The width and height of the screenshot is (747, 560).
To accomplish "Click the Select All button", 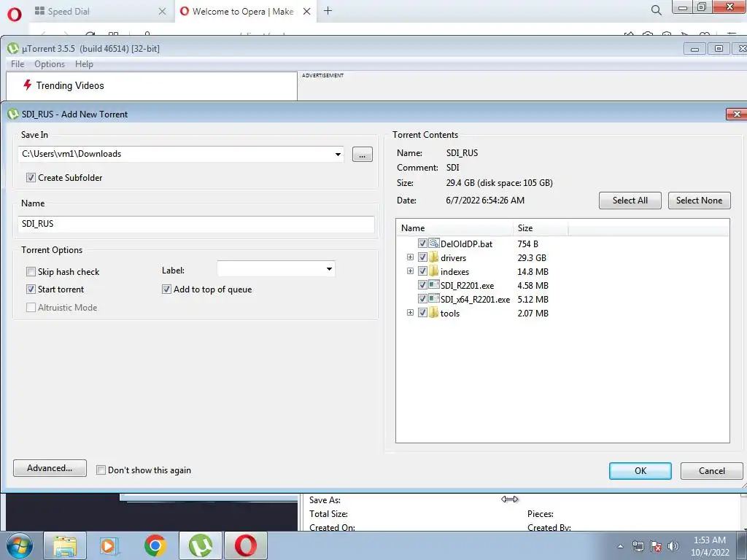I will tap(630, 201).
